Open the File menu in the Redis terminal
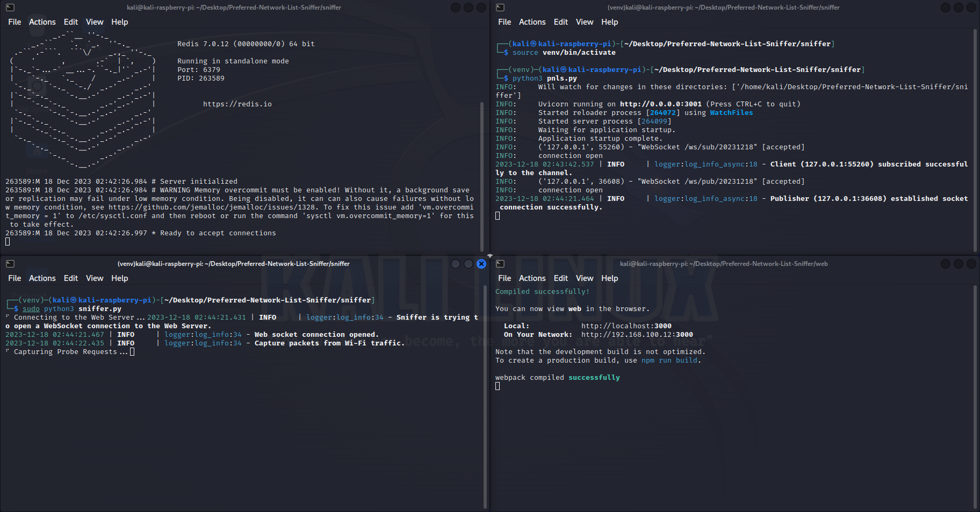This screenshot has height=512, width=980. point(14,21)
